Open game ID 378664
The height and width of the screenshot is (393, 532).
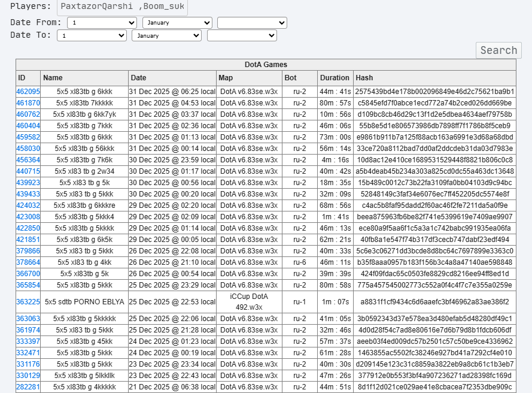click(28, 262)
